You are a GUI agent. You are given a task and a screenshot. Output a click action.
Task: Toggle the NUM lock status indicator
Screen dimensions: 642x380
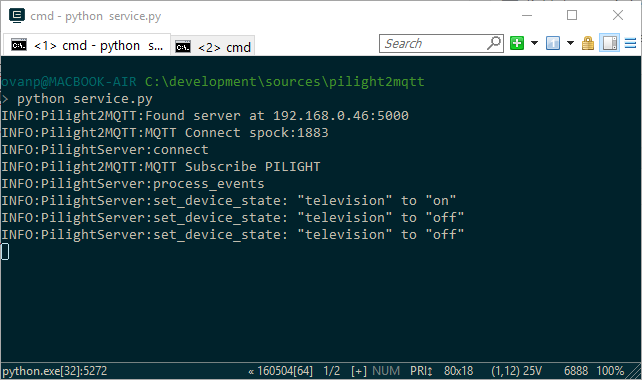pos(386,371)
